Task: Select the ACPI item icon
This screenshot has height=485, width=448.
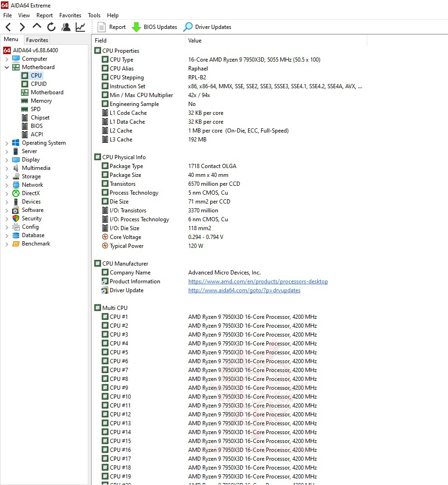Action: coord(25,134)
